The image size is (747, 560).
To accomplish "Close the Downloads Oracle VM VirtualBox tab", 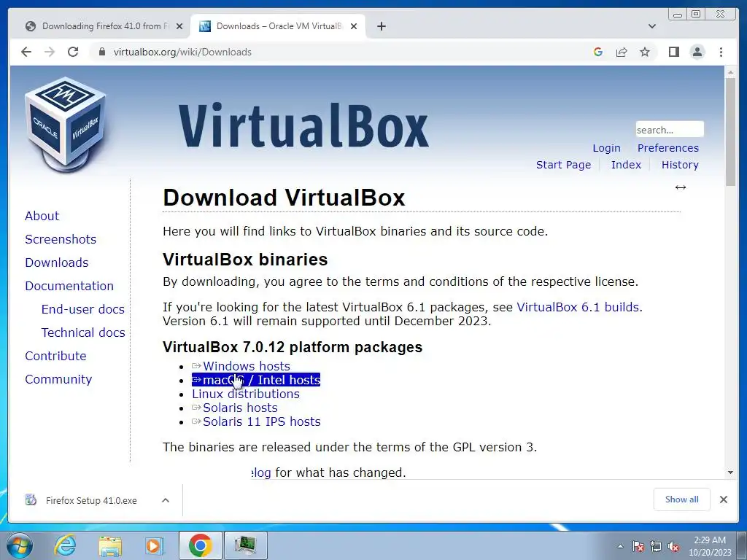I will [354, 26].
